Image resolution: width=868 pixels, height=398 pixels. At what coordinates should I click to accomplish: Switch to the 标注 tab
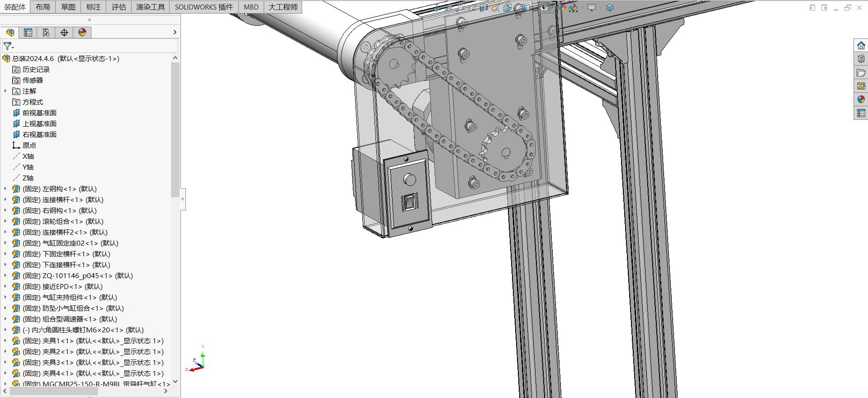94,7
